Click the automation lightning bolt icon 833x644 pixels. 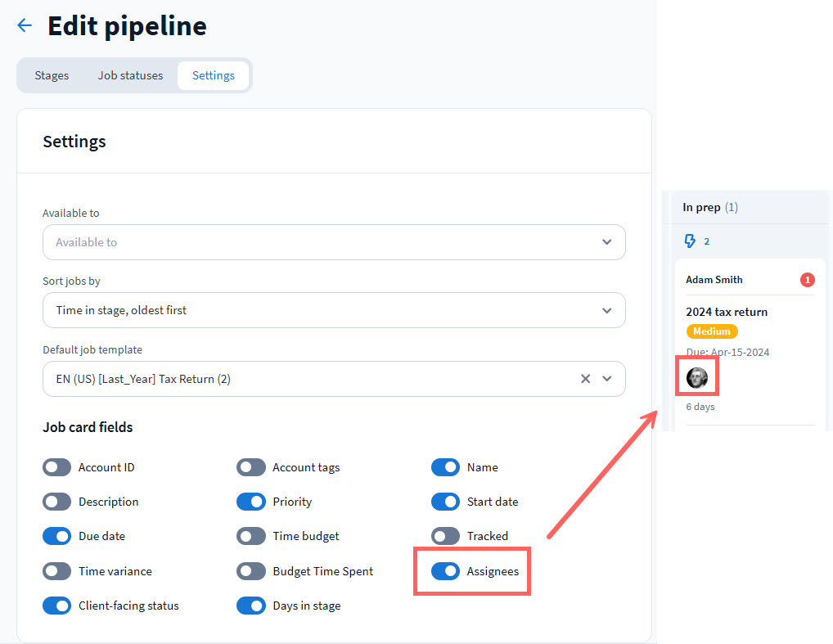coord(690,241)
